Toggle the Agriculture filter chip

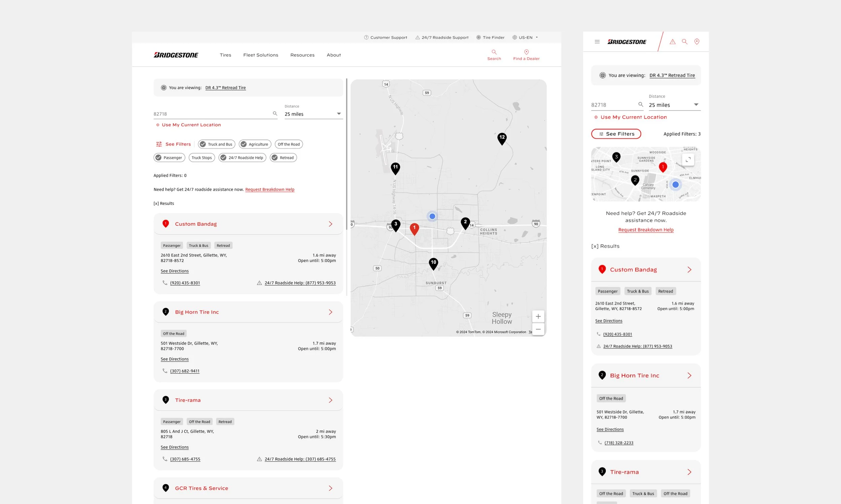[x=255, y=144]
